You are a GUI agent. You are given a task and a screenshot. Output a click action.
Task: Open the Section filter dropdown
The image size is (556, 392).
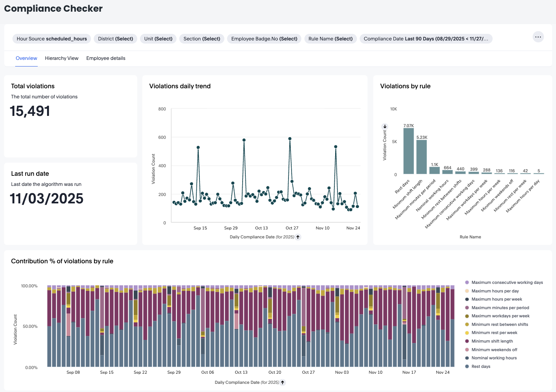pyautogui.click(x=202, y=39)
